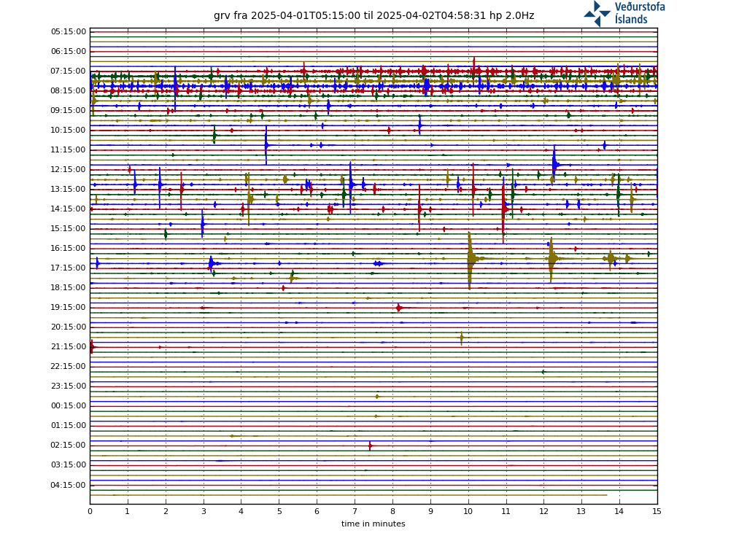Click the blue event near minute 3.2 on 17:00 trace
The width and height of the screenshot is (747, 560).
coord(212,263)
